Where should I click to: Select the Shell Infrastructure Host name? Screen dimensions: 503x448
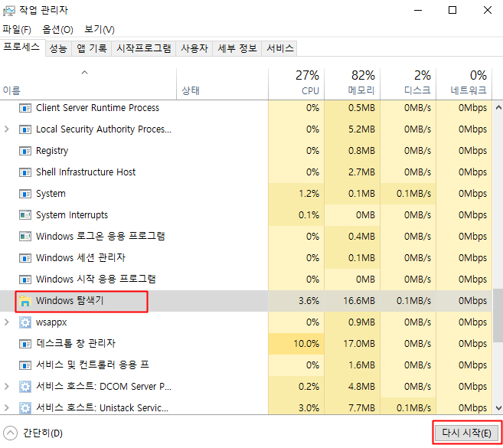86,172
